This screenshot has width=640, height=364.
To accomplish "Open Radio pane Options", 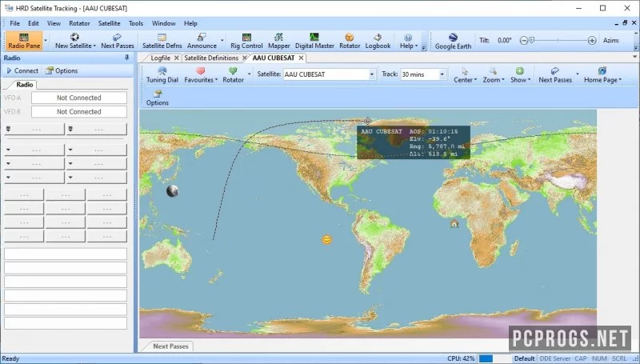I will 62,70.
